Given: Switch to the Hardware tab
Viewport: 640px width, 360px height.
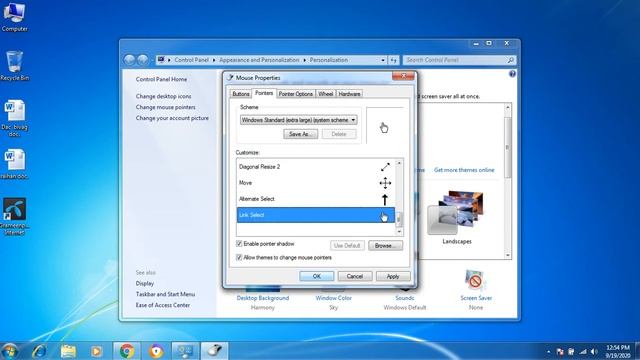Looking at the screenshot, I should pyautogui.click(x=349, y=94).
